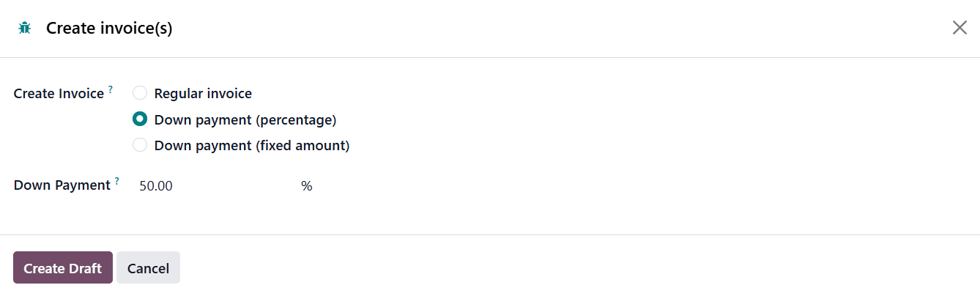
Task: Click the "Regular invoice" option label
Action: pos(203,94)
